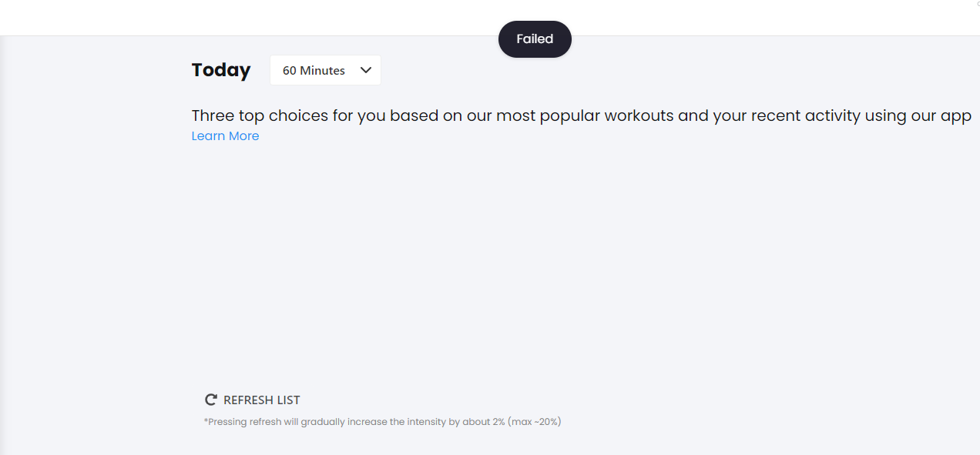This screenshot has height=455, width=980.
Task: Open the 60 Minutes duration dropdown
Action: (x=325, y=70)
